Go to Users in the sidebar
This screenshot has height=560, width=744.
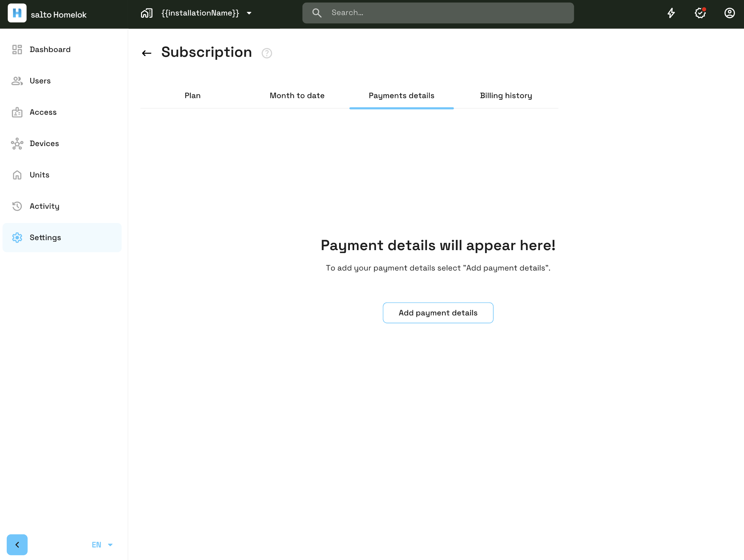(62, 81)
